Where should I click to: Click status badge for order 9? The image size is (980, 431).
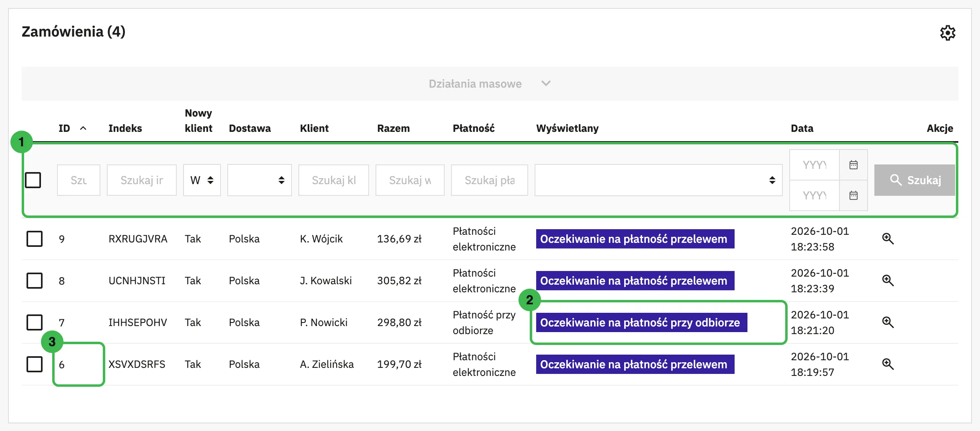635,239
